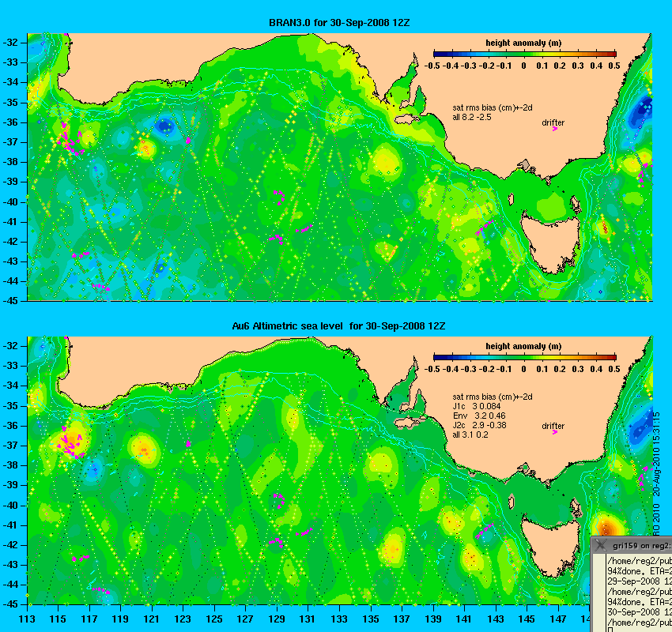The height and width of the screenshot is (632, 672).
Task: Click latitude label '-42' on the Au6 Altimetric panel
Action: [x=10, y=544]
